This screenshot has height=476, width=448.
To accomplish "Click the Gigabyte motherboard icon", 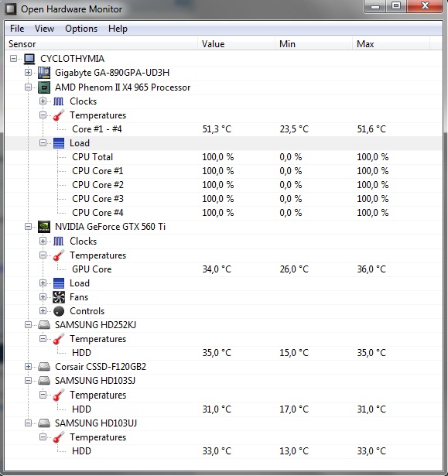I will click(44, 73).
